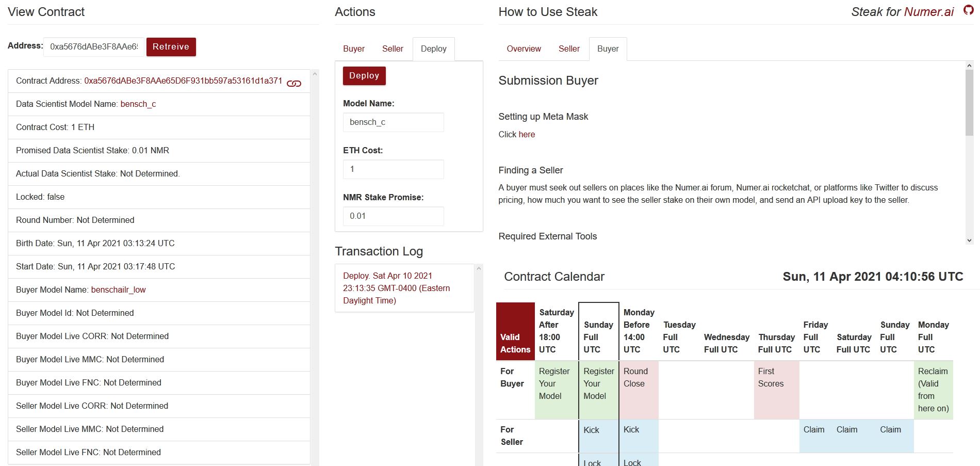
Task: Open the Overview tab in How to Use
Action: click(524, 49)
